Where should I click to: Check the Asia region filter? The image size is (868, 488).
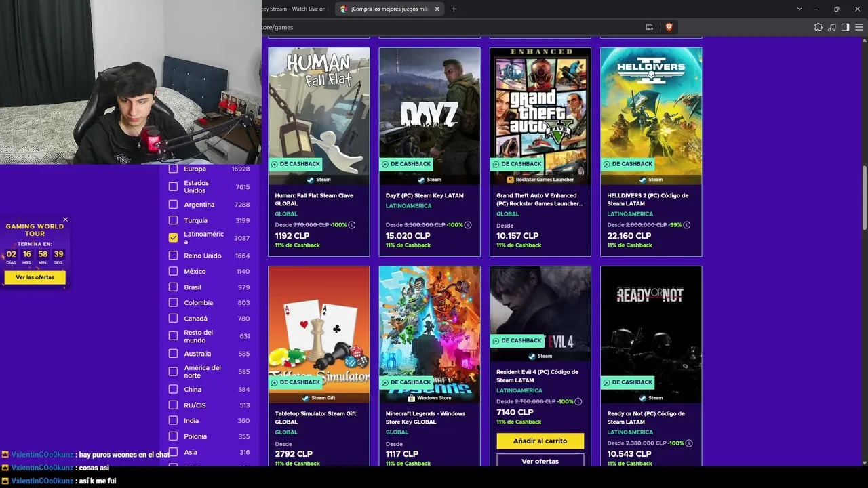(x=173, y=452)
